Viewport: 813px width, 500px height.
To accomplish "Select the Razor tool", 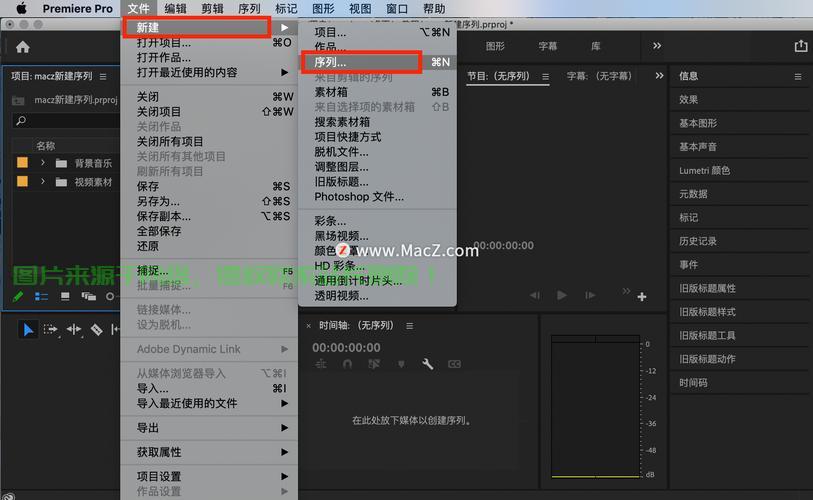I will [96, 329].
